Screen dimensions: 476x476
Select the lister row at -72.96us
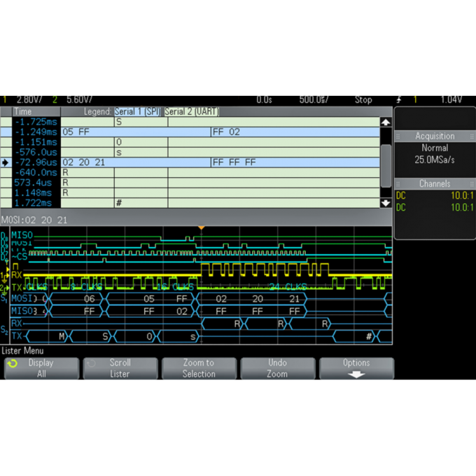coord(190,162)
